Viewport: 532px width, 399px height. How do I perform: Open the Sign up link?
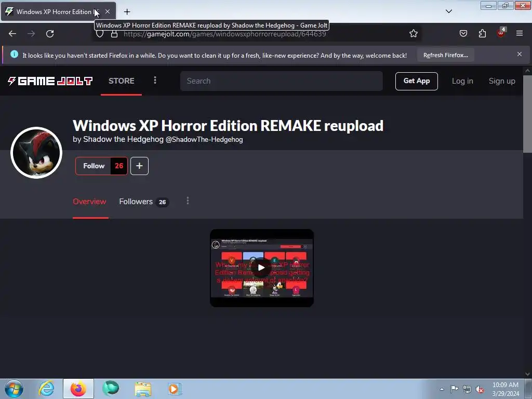point(502,81)
